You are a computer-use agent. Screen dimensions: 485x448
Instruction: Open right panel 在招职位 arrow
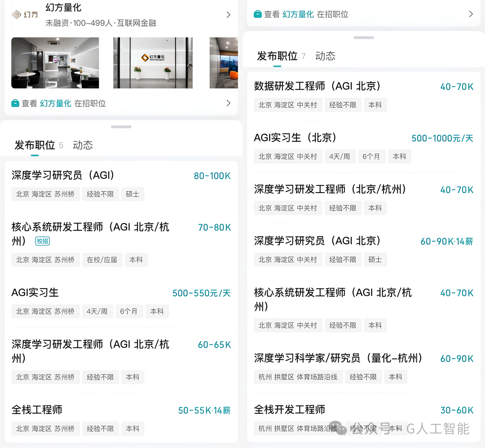tap(471, 14)
